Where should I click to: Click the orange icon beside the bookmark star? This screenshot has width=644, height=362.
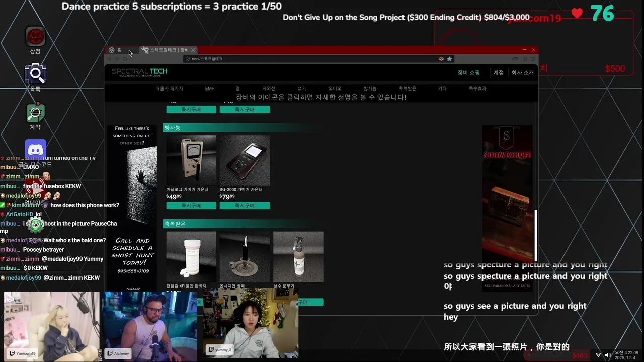(x=441, y=59)
